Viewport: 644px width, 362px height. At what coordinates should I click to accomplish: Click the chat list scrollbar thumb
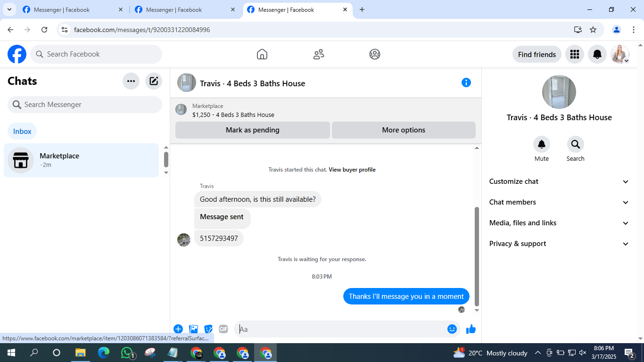point(166,159)
